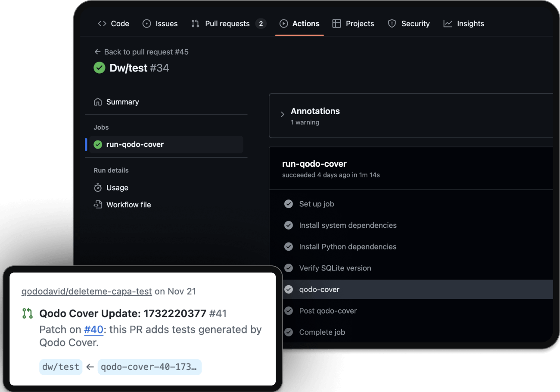560x392 pixels.
Task: Open the qododavid/deleteme-capa-test repository link
Action: tap(87, 292)
